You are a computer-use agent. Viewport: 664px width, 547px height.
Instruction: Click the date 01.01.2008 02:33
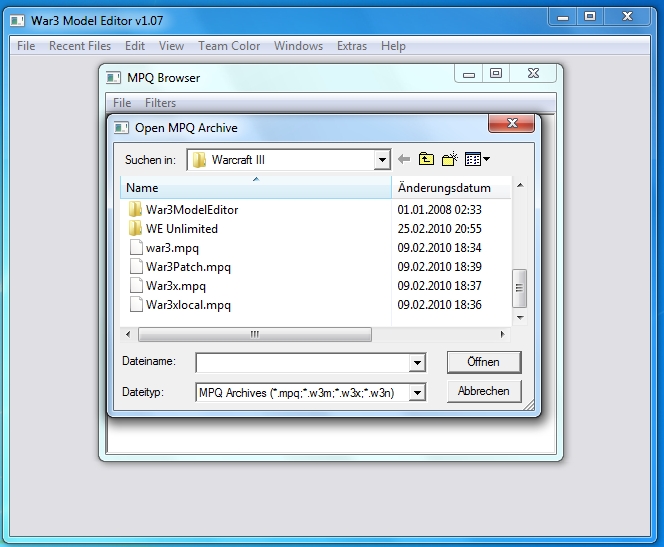pyautogui.click(x=440, y=210)
